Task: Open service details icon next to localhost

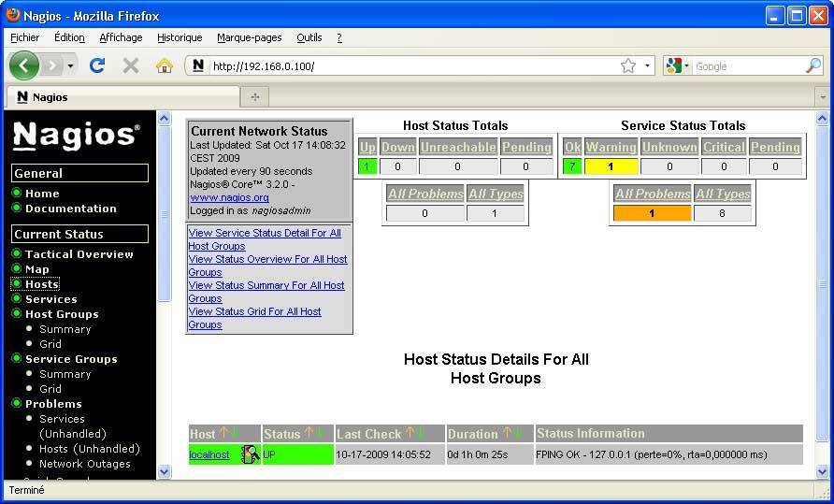Action: click(250, 454)
